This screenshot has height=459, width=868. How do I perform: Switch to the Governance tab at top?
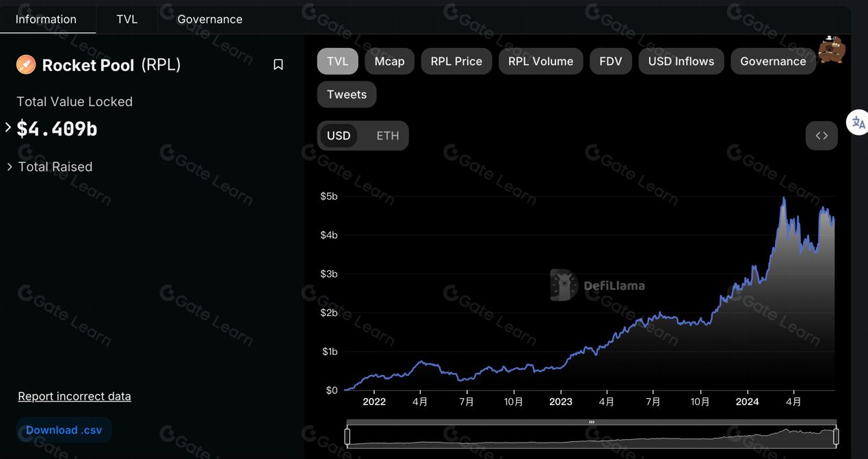[x=209, y=19]
